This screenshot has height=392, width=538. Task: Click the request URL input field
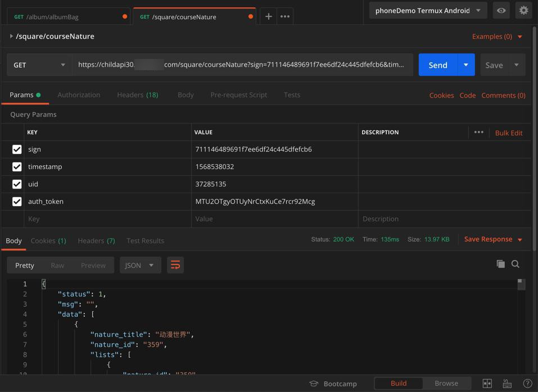[243, 65]
